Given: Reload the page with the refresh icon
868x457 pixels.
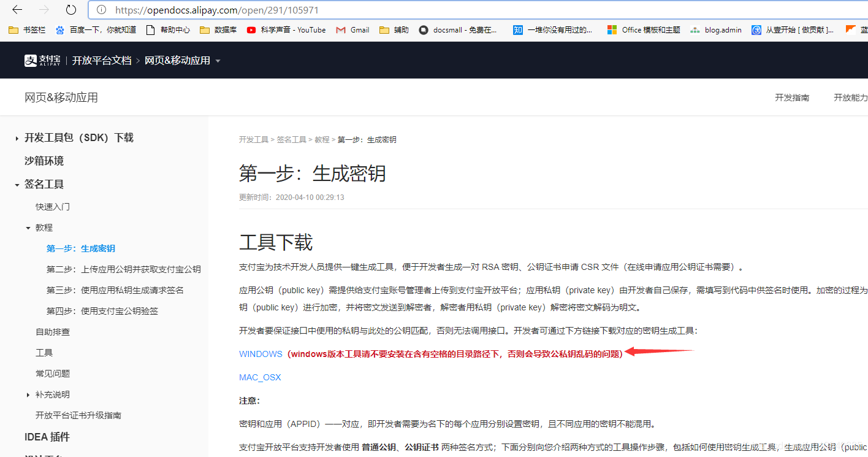Looking at the screenshot, I should 71,10.
